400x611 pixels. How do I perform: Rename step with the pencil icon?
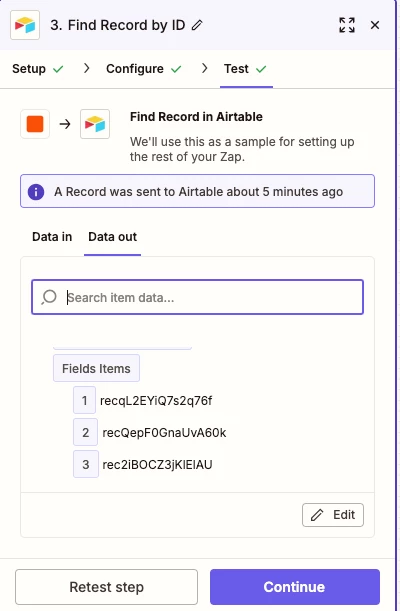point(197,25)
